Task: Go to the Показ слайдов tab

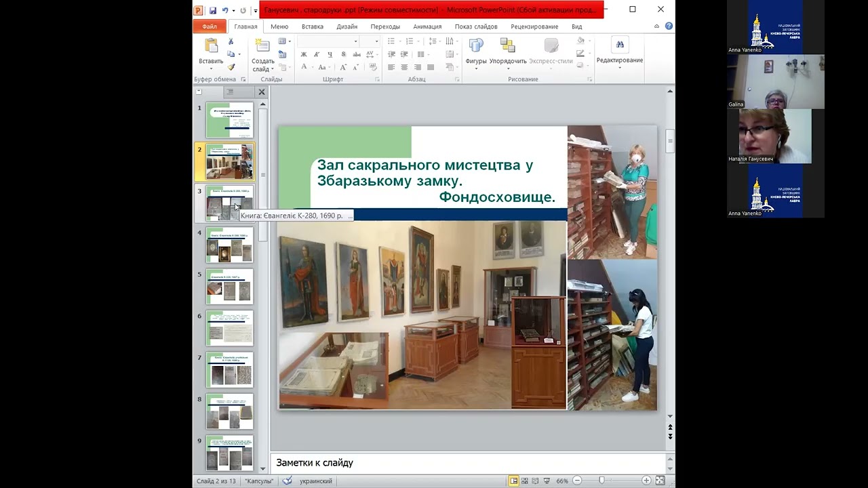Action: pos(476,26)
